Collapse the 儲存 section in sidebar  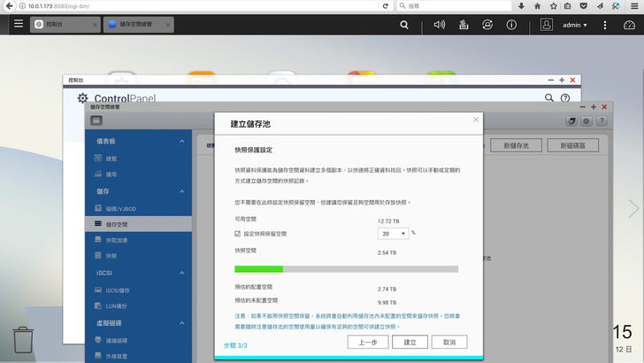click(182, 191)
